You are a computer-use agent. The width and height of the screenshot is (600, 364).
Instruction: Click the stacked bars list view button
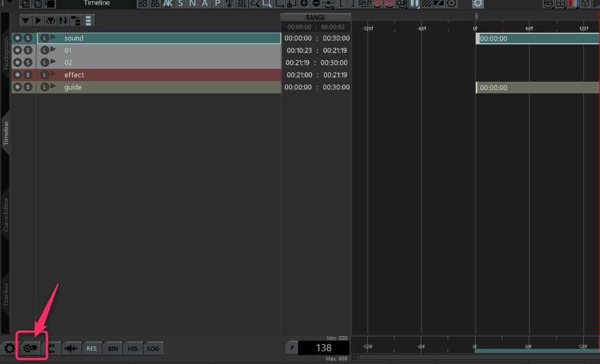[x=88, y=20]
